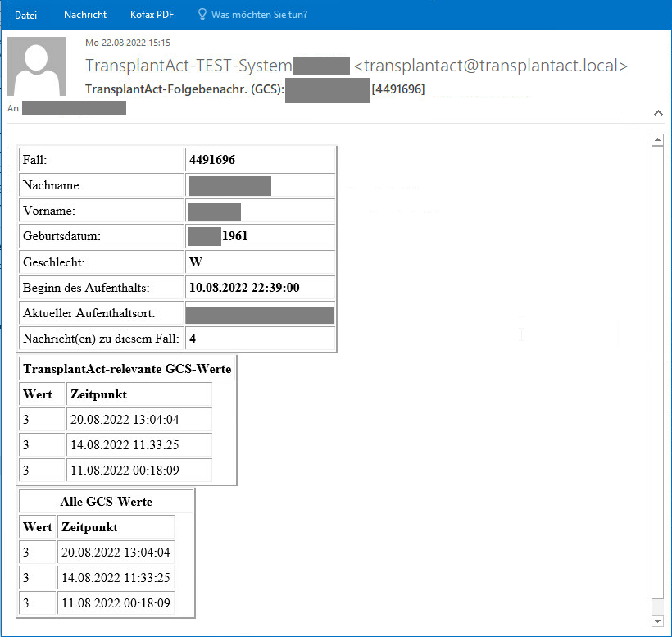Screen dimensions: 672x637
Task: Open the Datei menu tab
Action: pos(25,15)
